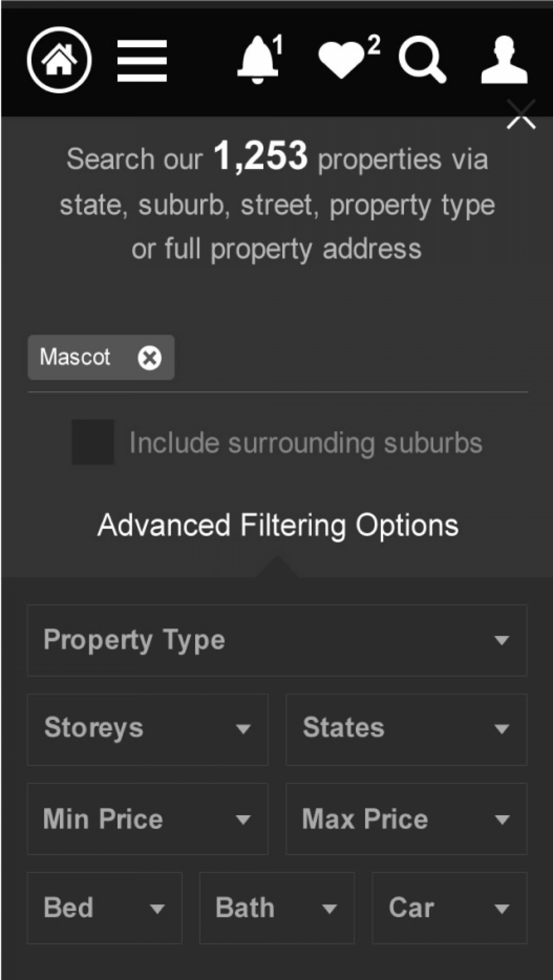This screenshot has width=553, height=980.
Task: Click the suburb search input area
Action: click(x=342, y=358)
